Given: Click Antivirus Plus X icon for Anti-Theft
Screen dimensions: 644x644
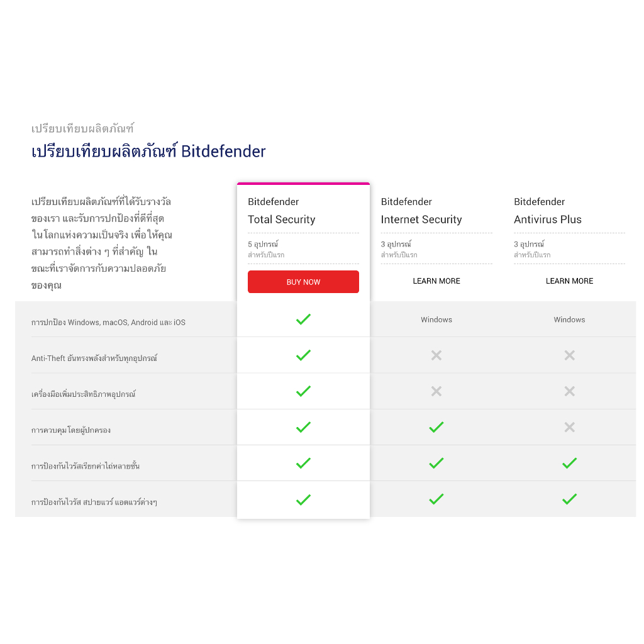Looking at the screenshot, I should (x=569, y=355).
